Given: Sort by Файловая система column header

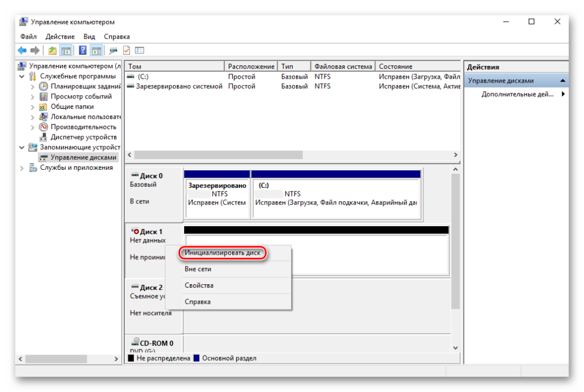Looking at the screenshot, I should tap(343, 66).
